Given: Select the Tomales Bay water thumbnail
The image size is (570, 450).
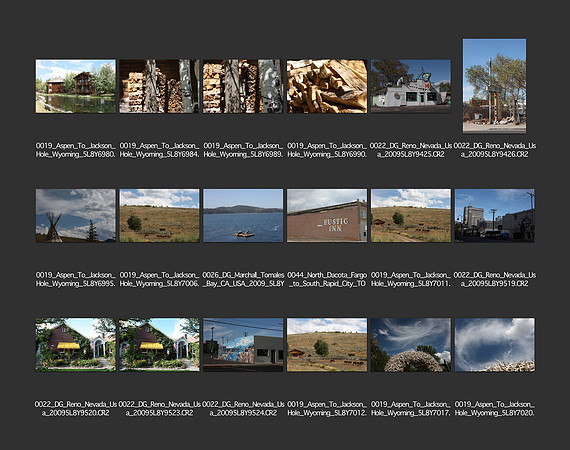Looking at the screenshot, I should [x=243, y=216].
